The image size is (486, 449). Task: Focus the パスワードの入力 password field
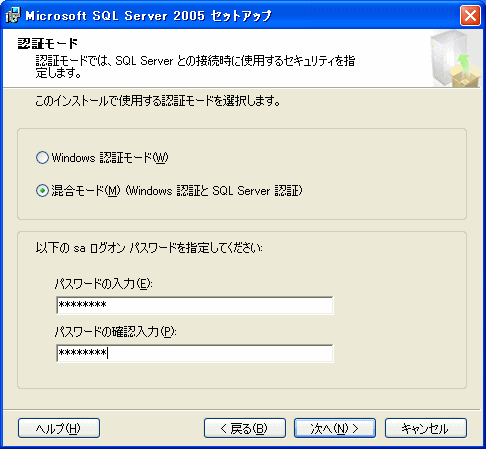[x=195, y=305]
